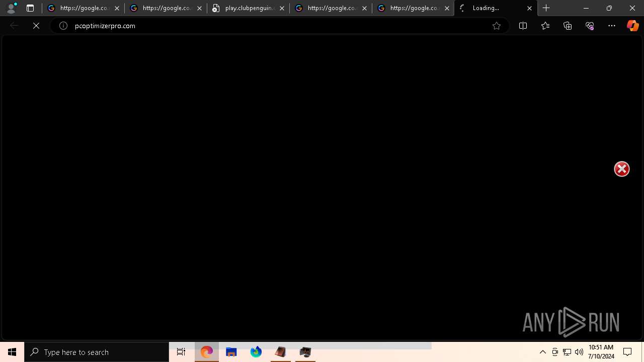Screen dimensions: 644x362
Task: Open the volume control
Action: pyautogui.click(x=579, y=352)
